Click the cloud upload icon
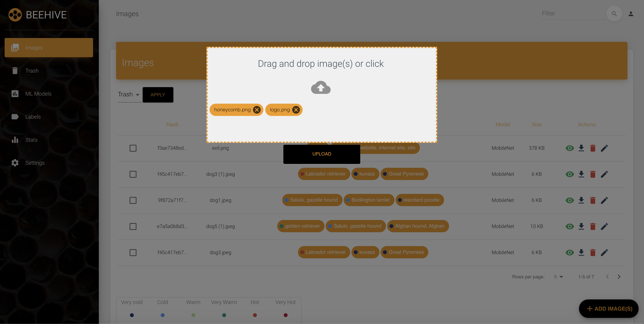644x324 pixels. point(321,87)
